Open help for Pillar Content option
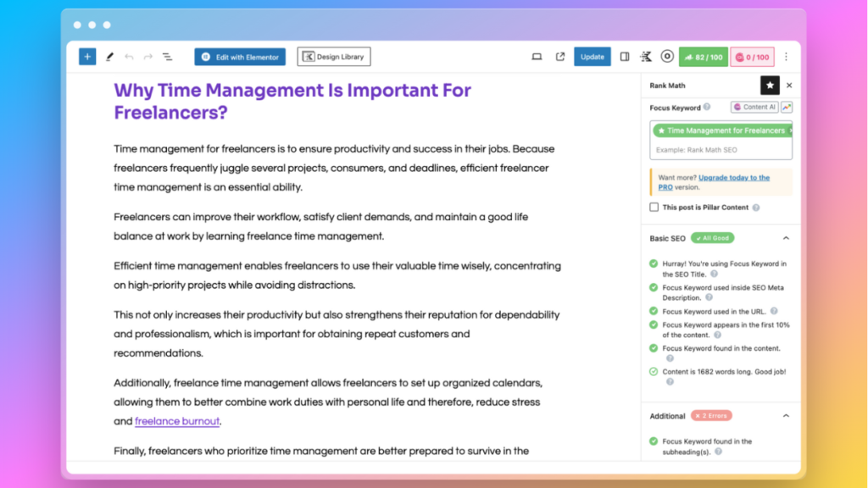This screenshot has height=488, width=868. 756,208
